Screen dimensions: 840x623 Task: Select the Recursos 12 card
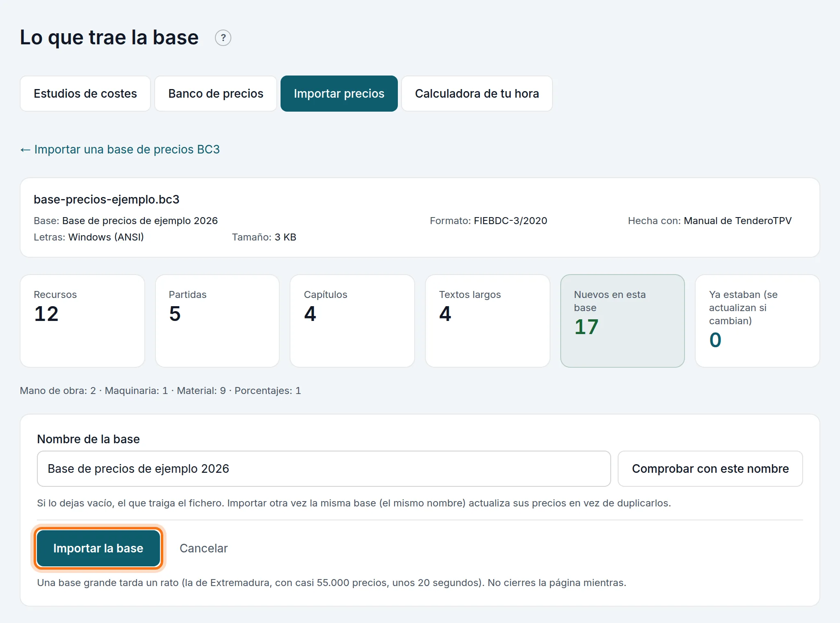tap(82, 321)
